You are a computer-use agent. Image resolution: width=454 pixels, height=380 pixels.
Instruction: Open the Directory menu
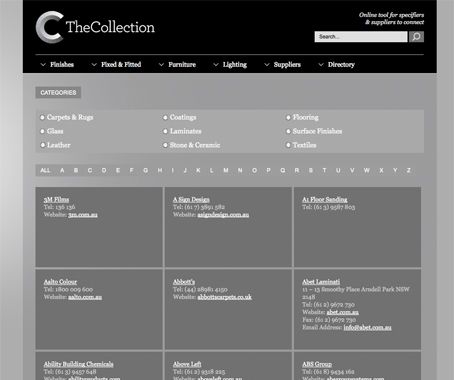[x=341, y=65]
